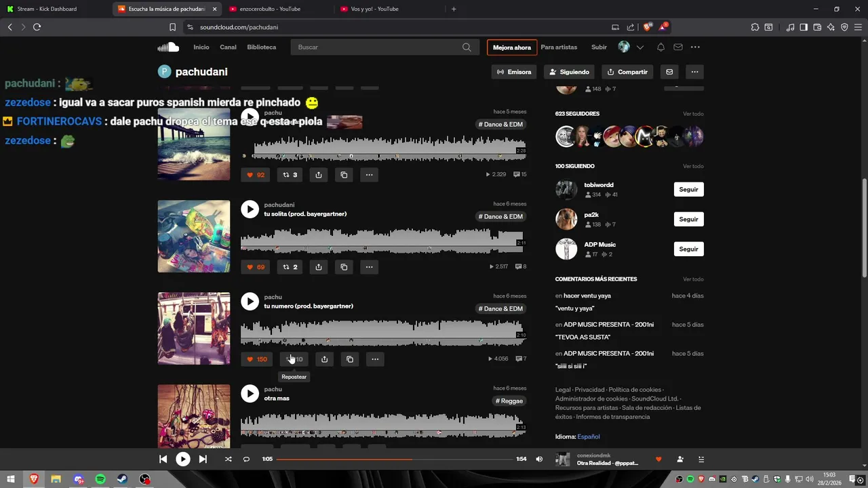Open pa2k user avatar
This screenshot has height=488, width=868.
(566, 219)
